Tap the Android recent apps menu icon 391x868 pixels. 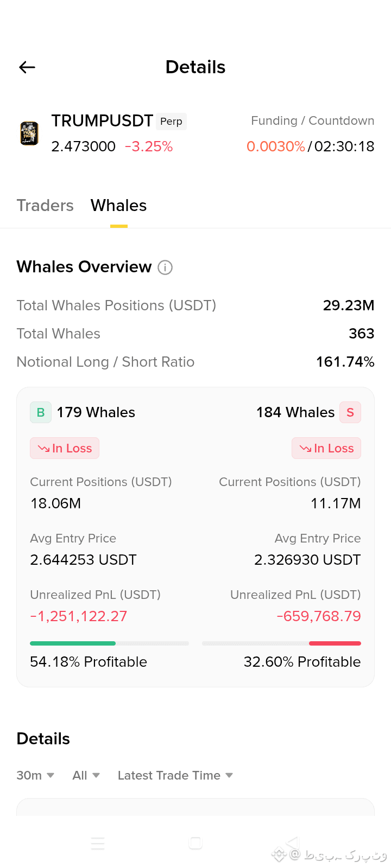tap(98, 843)
